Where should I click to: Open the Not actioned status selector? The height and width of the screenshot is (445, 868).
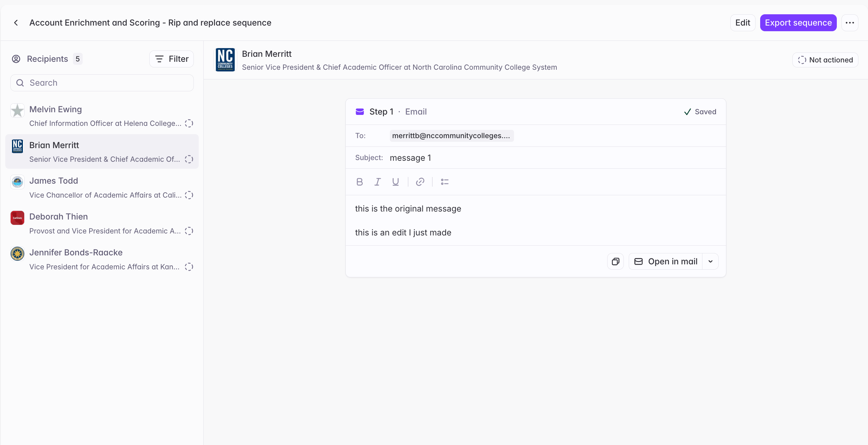(825, 60)
